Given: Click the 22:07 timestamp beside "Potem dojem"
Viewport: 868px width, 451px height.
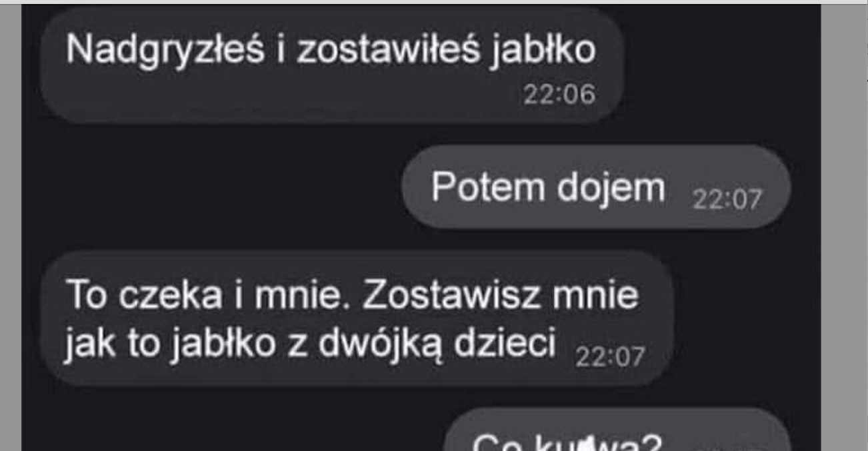Looking at the screenshot, I should click(726, 200).
